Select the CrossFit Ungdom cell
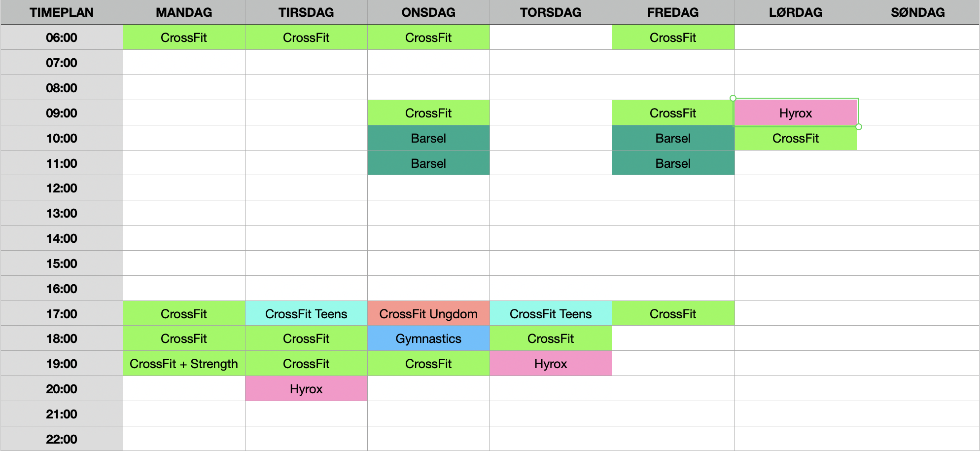This screenshot has width=980, height=452. pyautogui.click(x=428, y=314)
